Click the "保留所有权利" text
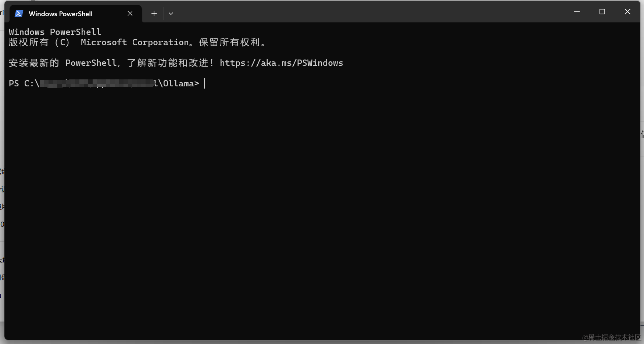 tap(229, 42)
